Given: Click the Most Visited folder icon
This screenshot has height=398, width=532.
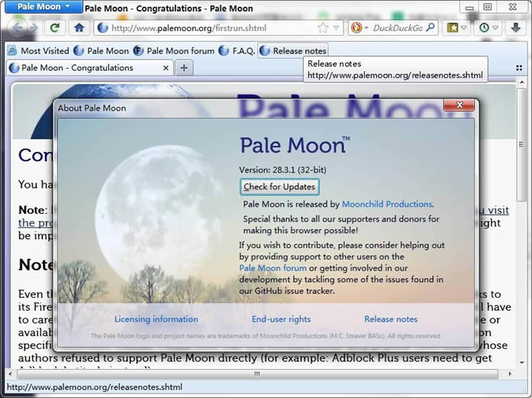Looking at the screenshot, I should (x=12, y=51).
